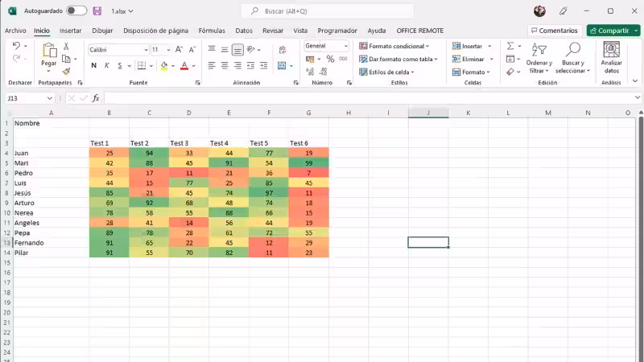
Task: Toggle left text alignment
Action: (x=212, y=66)
